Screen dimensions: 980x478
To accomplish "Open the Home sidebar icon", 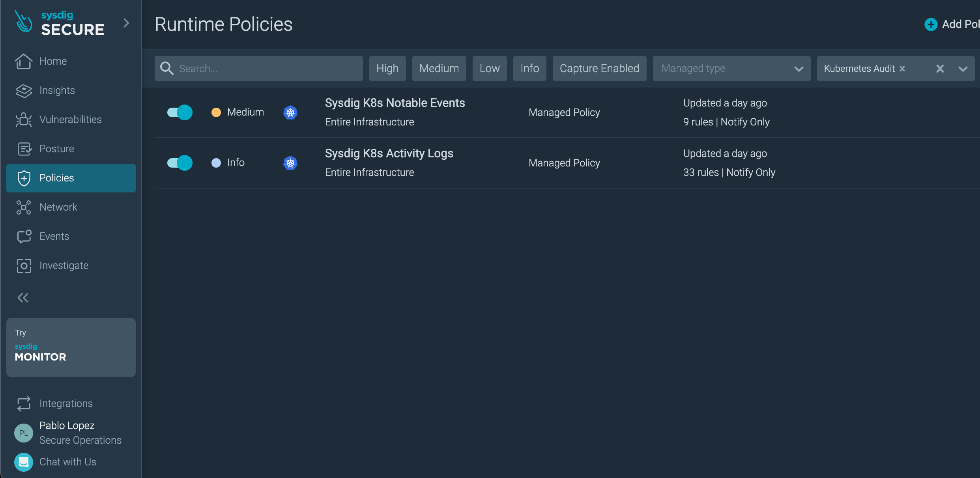I will coord(24,61).
